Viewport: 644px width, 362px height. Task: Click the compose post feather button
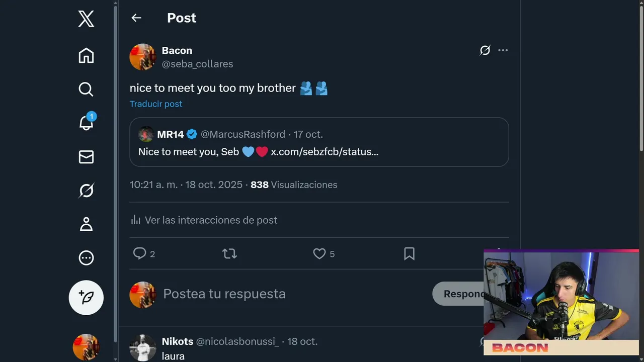tap(86, 298)
